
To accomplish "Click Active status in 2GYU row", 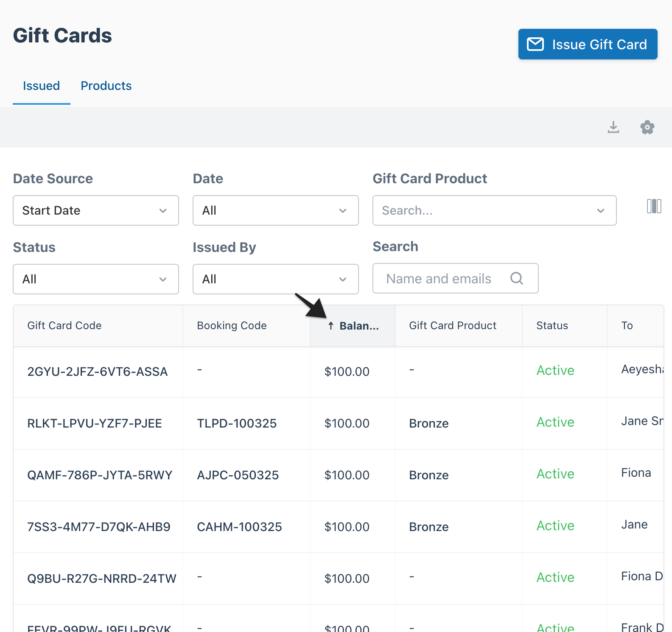I will point(555,370).
